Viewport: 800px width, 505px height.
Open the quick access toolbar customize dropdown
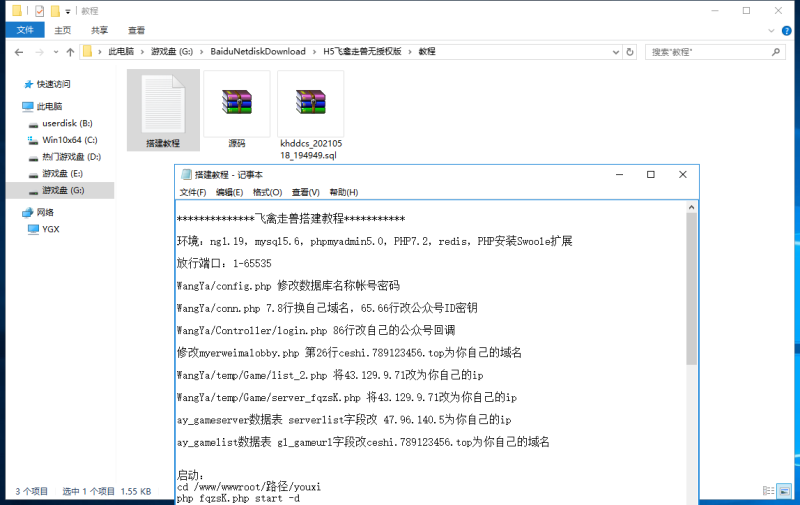(68, 11)
